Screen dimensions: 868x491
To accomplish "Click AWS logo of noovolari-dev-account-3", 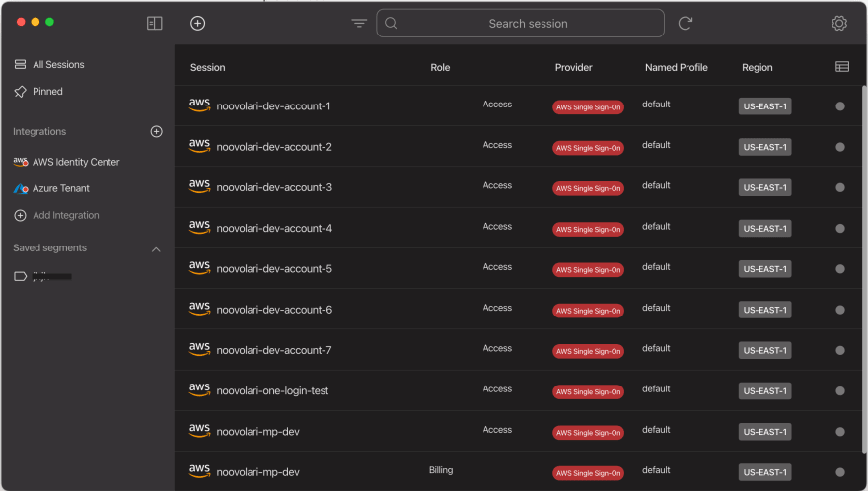I will pyautogui.click(x=199, y=186).
